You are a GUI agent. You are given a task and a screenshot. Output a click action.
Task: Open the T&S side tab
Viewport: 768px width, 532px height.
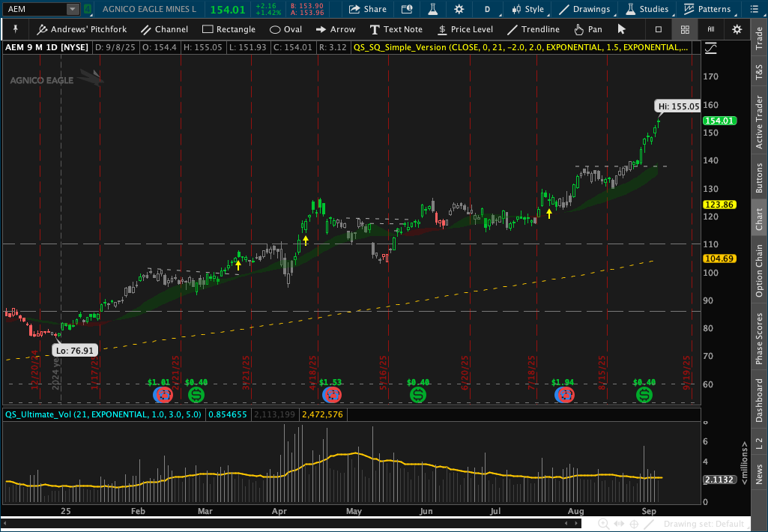pos(759,72)
